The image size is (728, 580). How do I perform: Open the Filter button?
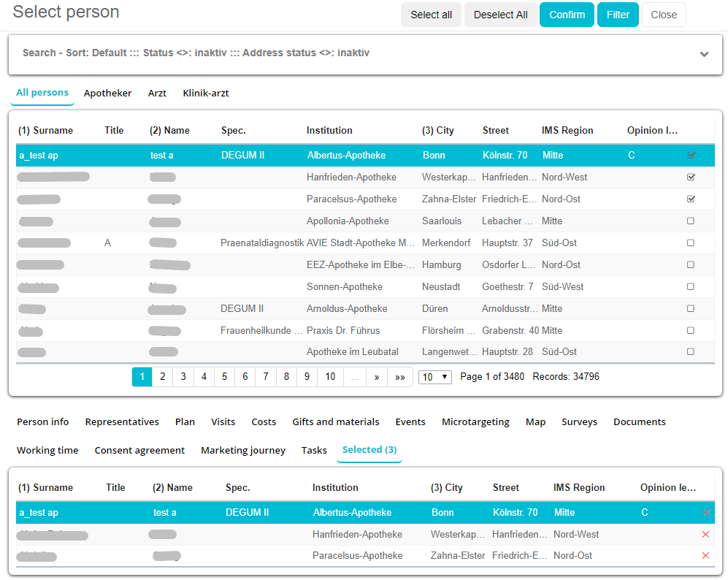(x=618, y=15)
